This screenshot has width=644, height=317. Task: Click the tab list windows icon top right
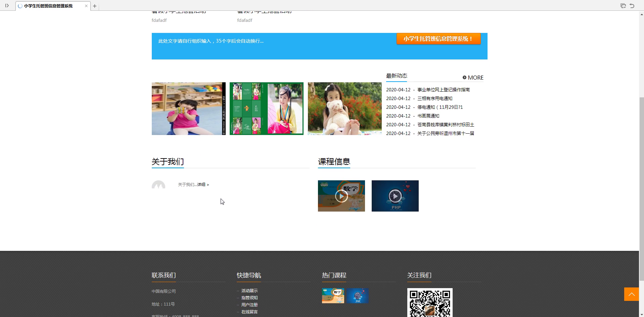[623, 6]
